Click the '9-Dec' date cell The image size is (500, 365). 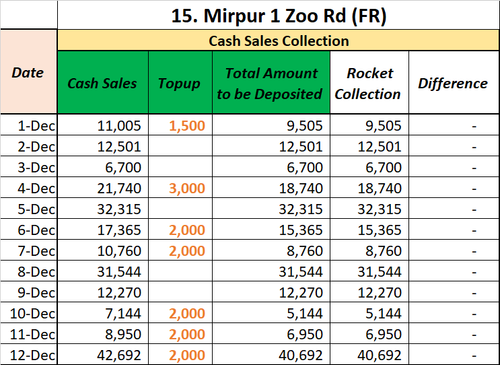tap(29, 292)
